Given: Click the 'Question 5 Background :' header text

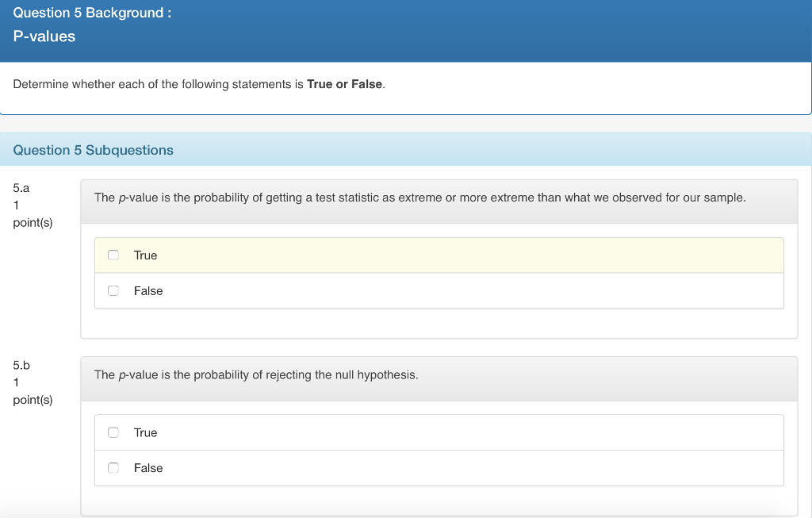Looking at the screenshot, I should 92,13.
